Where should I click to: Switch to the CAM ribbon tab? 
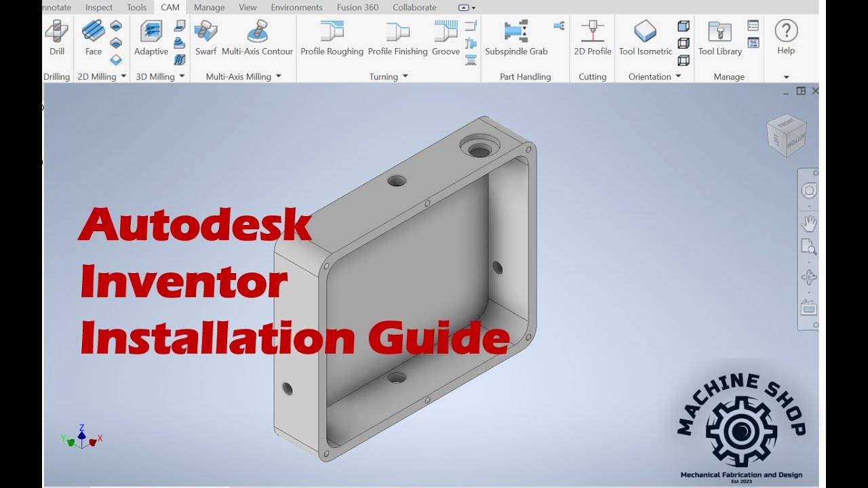click(x=170, y=7)
